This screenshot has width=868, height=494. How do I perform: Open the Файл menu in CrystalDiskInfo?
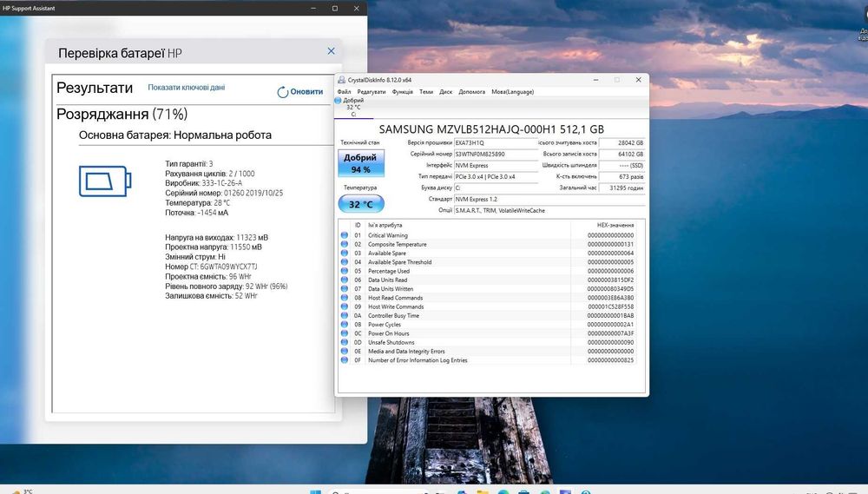tap(344, 92)
